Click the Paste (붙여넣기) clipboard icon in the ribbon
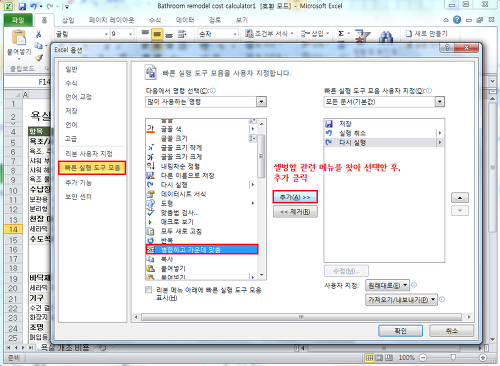Viewport: 500px width, 366px height. pos(19,37)
